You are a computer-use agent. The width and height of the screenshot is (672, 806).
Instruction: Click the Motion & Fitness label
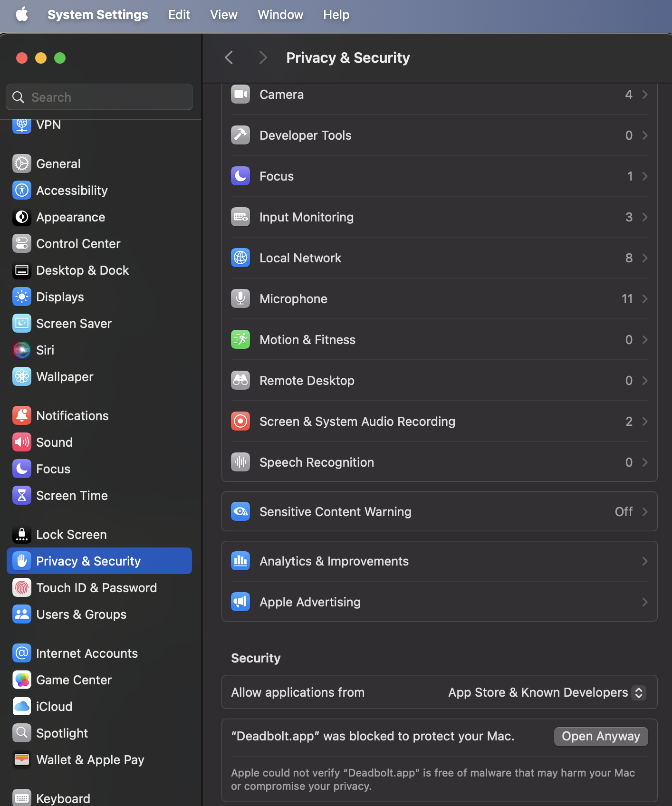tap(307, 340)
